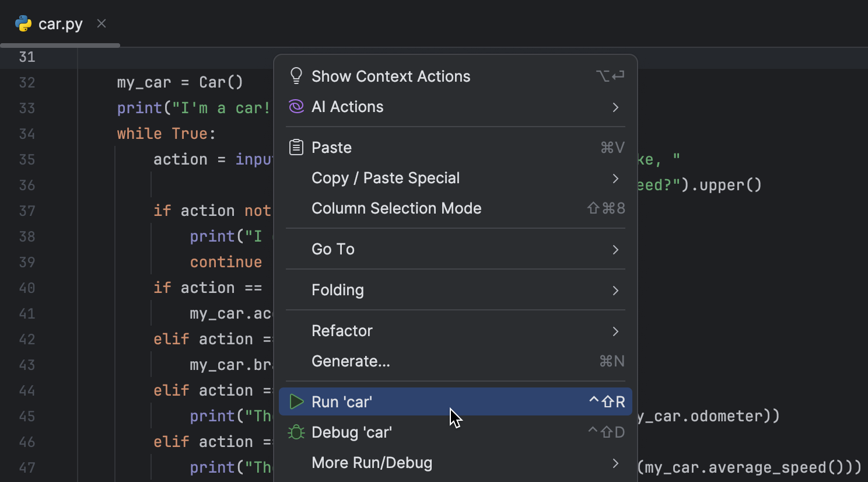Close the car.py tab with the X icon

click(x=101, y=23)
